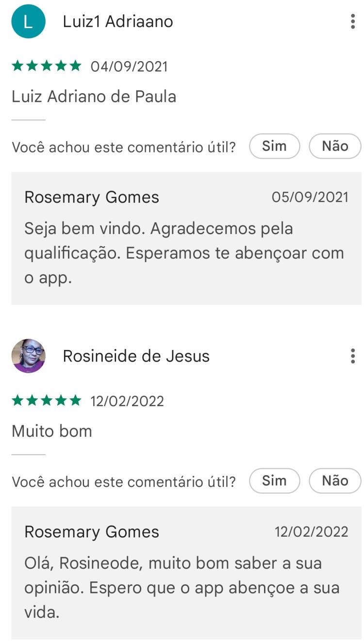The image size is (364, 643).
Task: Click Rosemary Gomes on the 12/02/2022 reply
Action: [92, 532]
